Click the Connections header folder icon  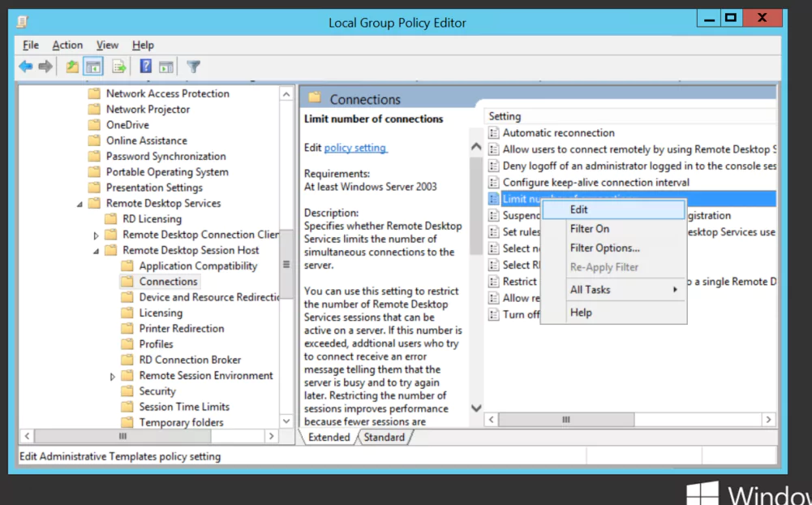click(x=315, y=97)
